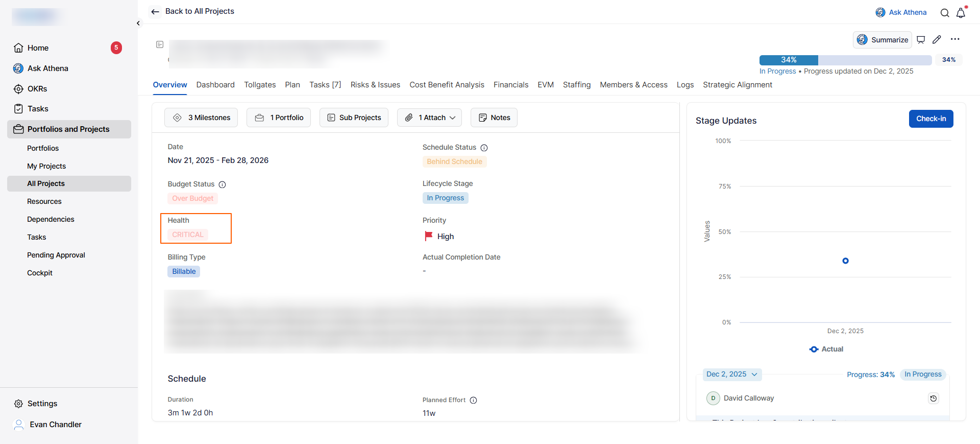This screenshot has height=444, width=980.
Task: Go to the Plan tab
Action: pyautogui.click(x=292, y=85)
